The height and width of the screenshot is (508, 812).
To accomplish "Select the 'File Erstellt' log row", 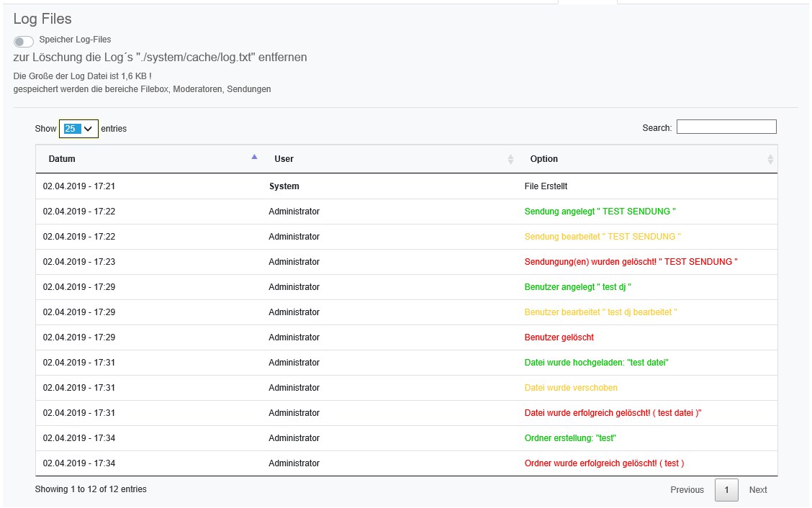I will coord(546,186).
